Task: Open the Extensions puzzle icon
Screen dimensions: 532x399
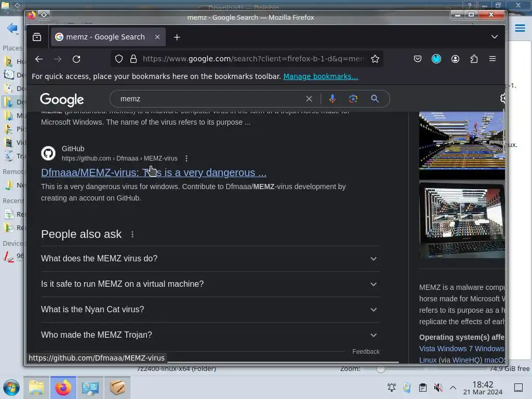Action: point(474,59)
